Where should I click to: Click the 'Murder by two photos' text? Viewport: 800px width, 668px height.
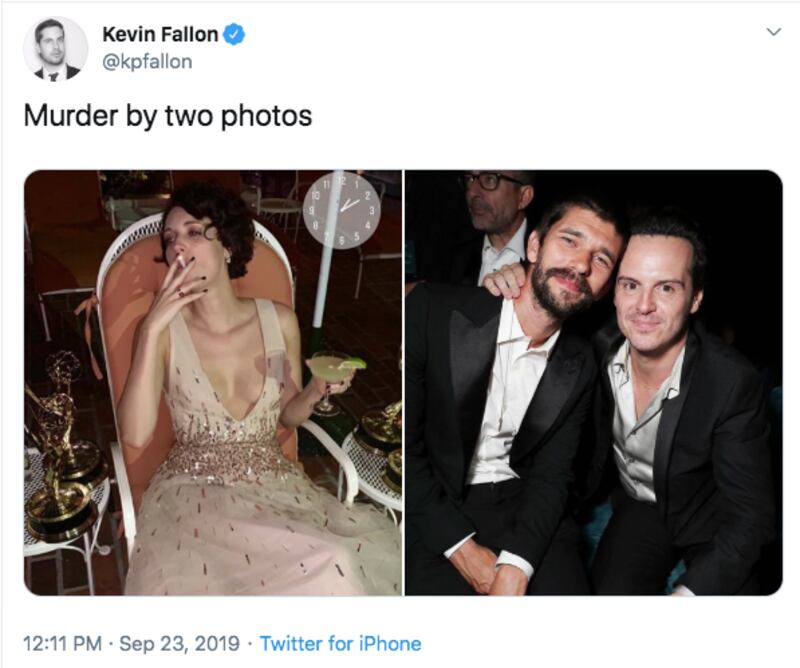pyautogui.click(x=168, y=116)
